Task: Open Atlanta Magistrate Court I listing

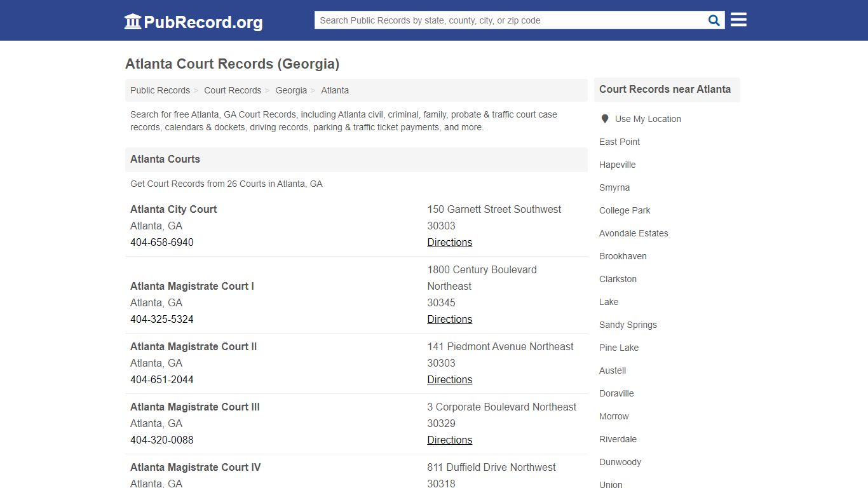Action: 192,286
